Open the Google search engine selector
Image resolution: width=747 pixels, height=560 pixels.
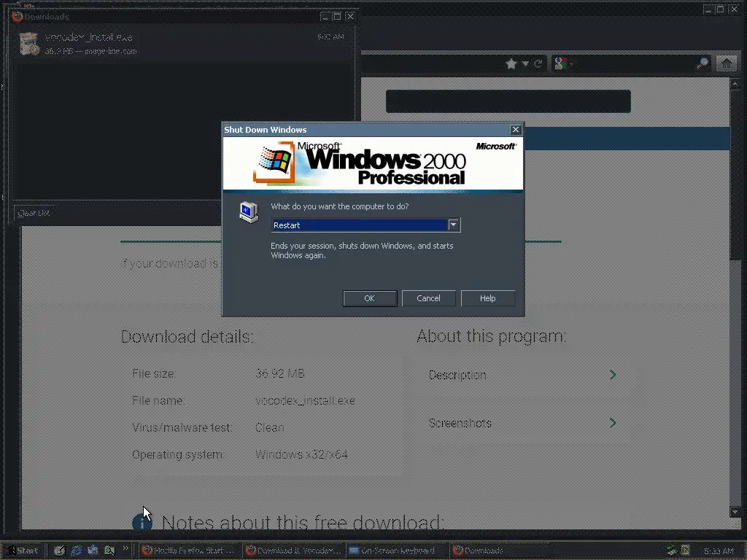click(563, 63)
